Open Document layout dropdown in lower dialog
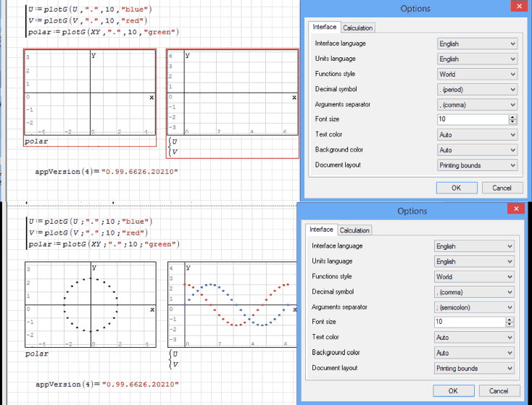 point(474,368)
